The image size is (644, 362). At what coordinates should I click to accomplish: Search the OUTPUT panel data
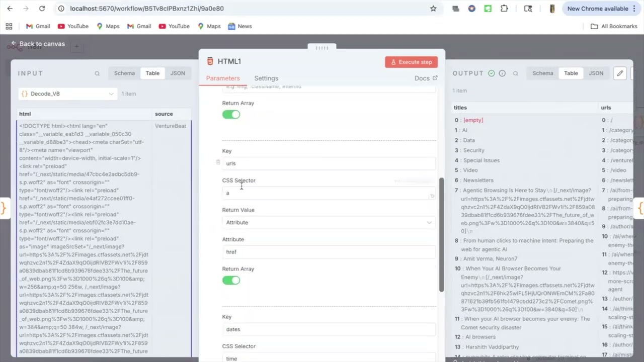point(516,73)
